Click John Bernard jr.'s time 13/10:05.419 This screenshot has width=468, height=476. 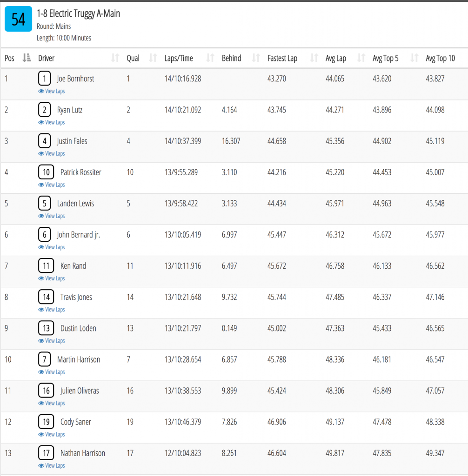[183, 235]
